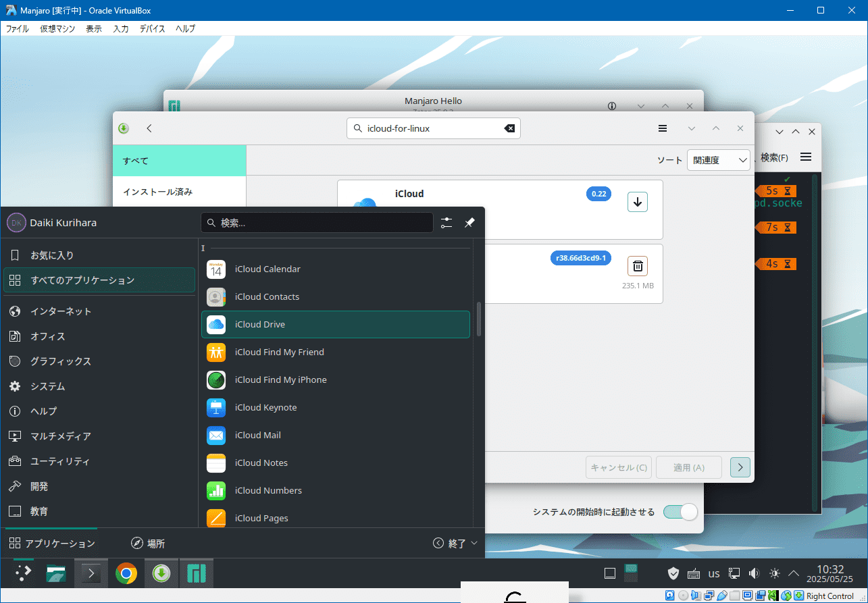
Task: Clear the icloud-for-linux search text
Action: (510, 128)
